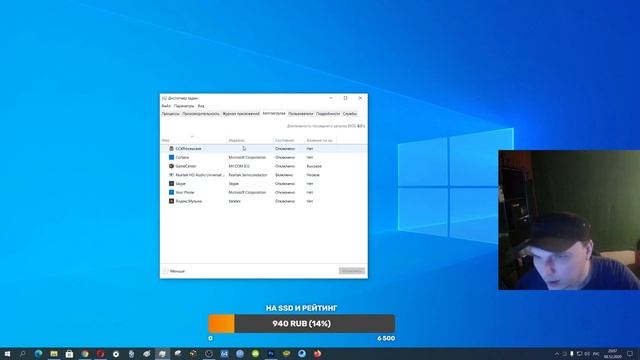Open Microsoft Store from taskbar

[x=69, y=354]
